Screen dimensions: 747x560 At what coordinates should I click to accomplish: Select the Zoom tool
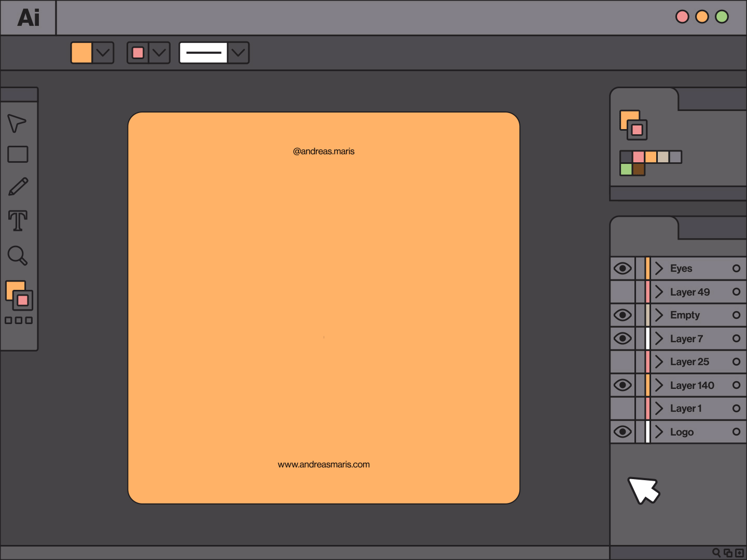[x=18, y=255]
